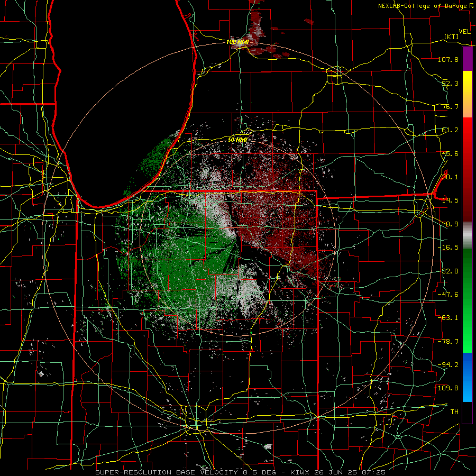Select the -109.8 velocity scale value
Viewport: 476px width, 476px height.
pyautogui.click(x=446, y=388)
